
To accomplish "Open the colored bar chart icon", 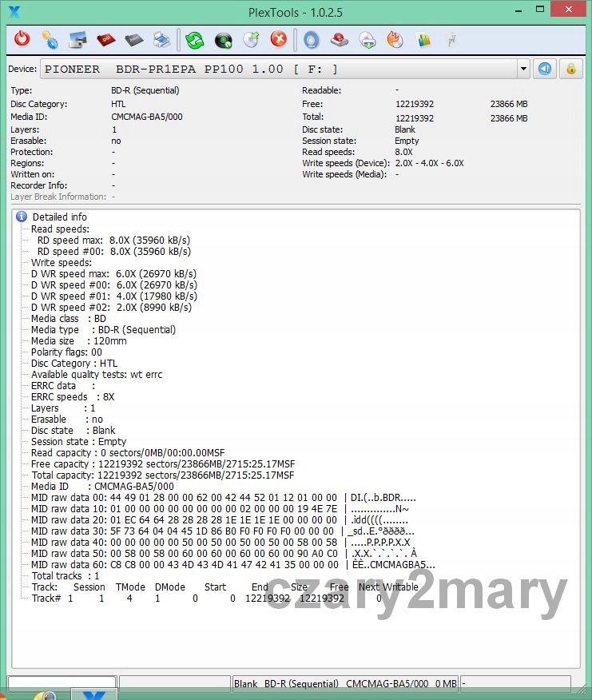I will click(423, 39).
